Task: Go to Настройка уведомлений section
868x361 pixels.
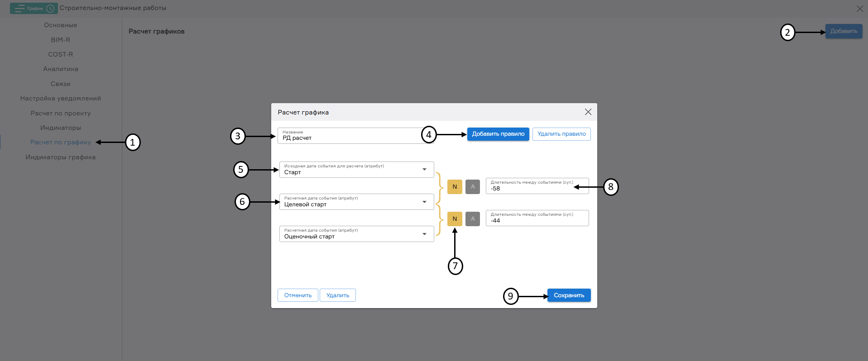Action: (x=61, y=98)
